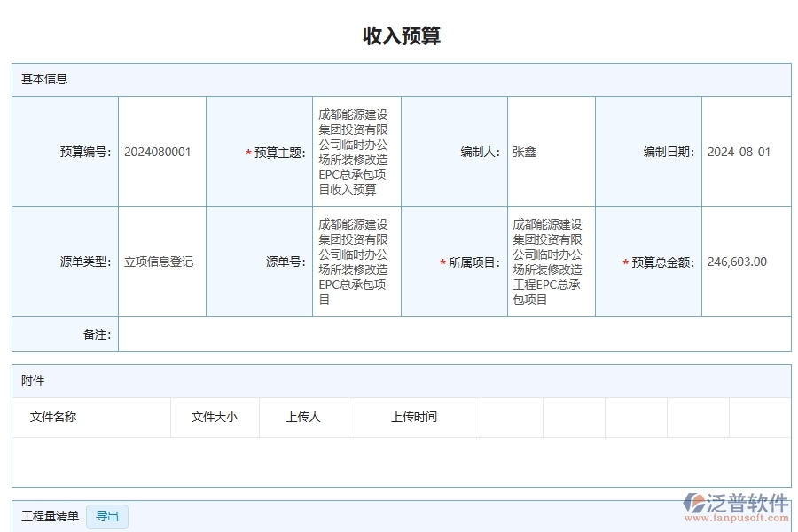This screenshot has width=798, height=532.
Task: Click the 泛普软件 logo icon
Action: [708, 502]
